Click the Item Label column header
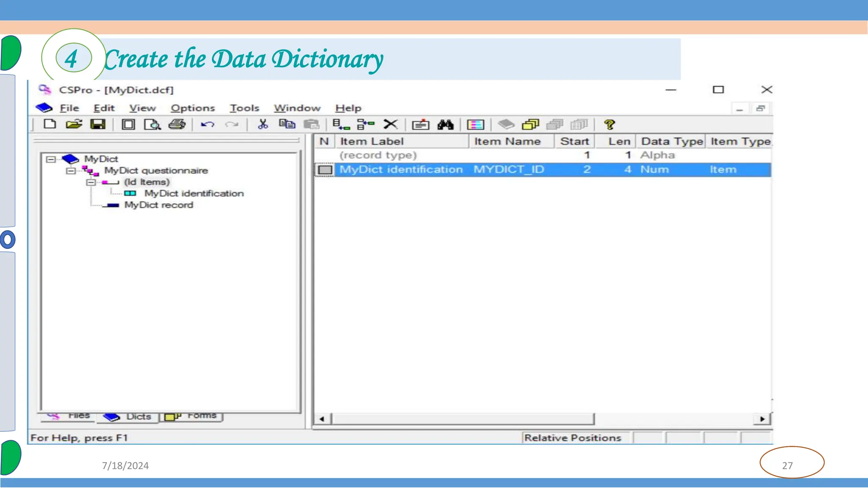 pyautogui.click(x=402, y=141)
